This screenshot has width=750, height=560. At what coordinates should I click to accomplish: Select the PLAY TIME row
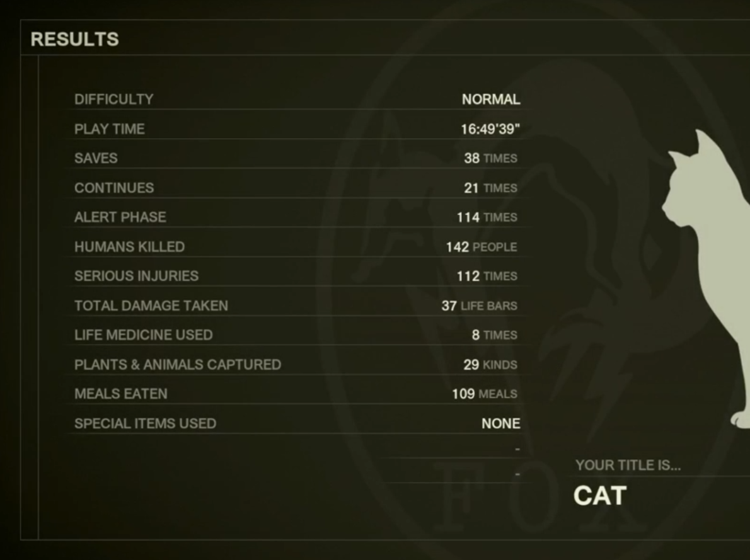pyautogui.click(x=297, y=129)
